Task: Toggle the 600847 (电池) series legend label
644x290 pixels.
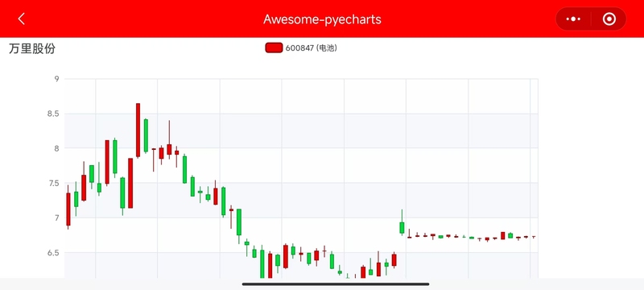Action: click(x=312, y=48)
